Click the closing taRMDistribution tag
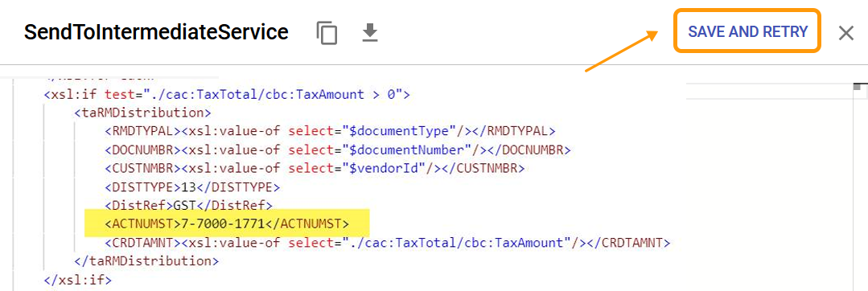Screen dimensions: 868x291 pos(146,260)
